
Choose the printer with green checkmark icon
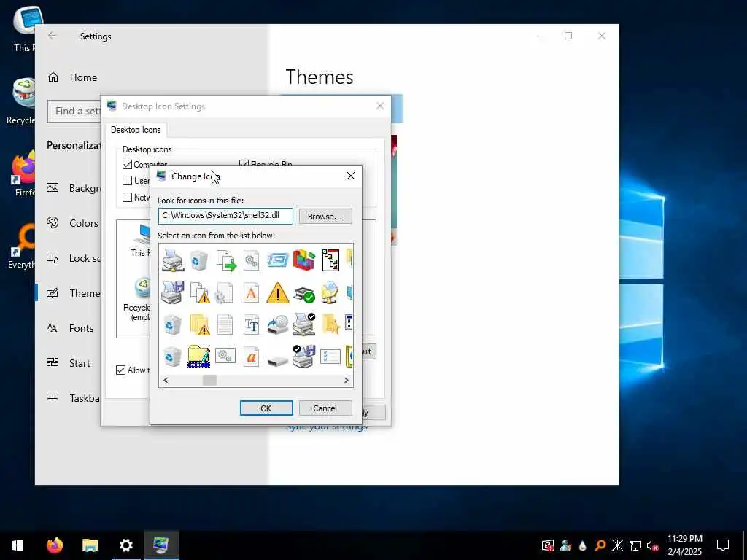304,295
